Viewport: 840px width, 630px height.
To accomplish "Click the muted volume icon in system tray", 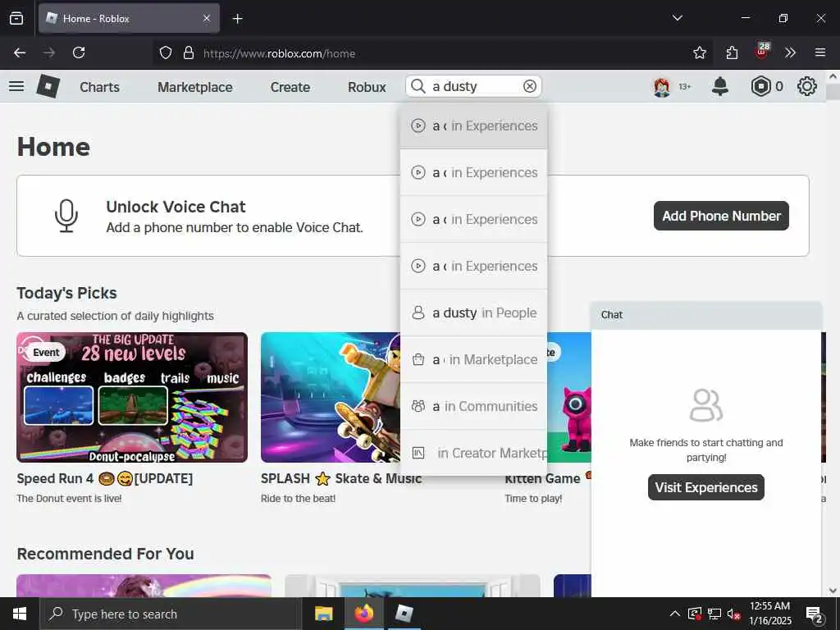I will 733,614.
